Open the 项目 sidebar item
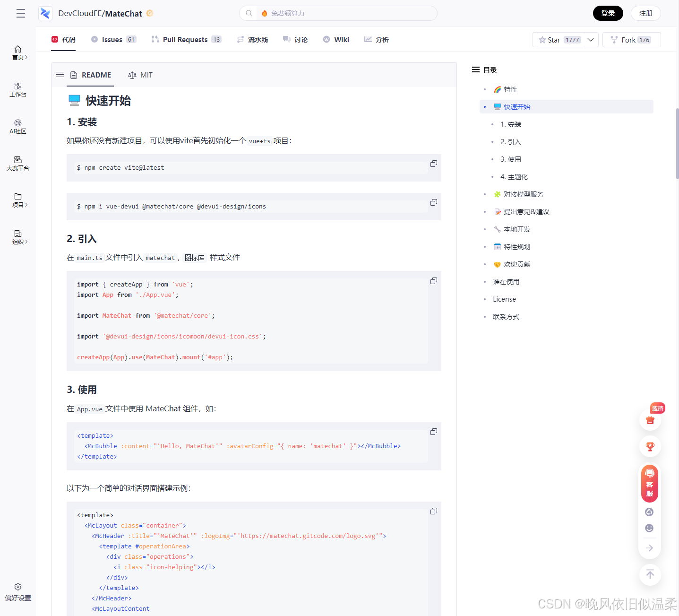This screenshot has width=679, height=616. 18,200
